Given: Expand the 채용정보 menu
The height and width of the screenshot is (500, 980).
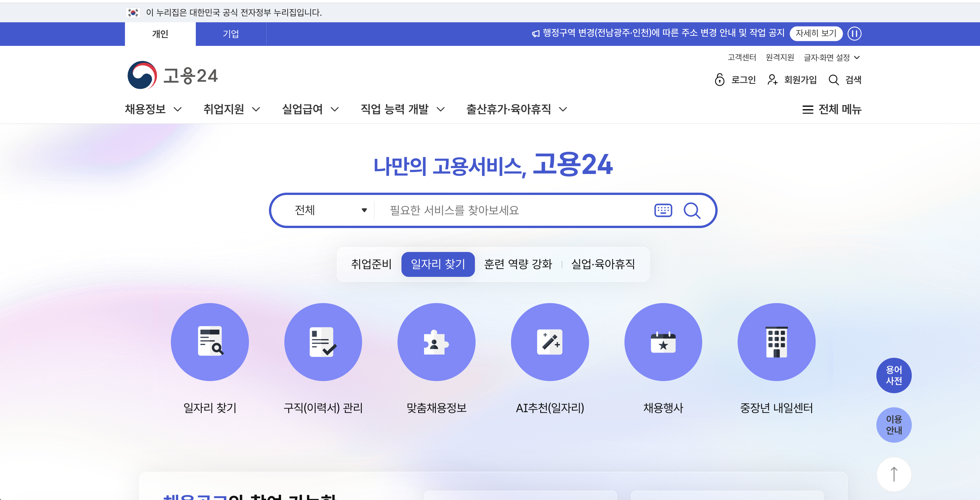Looking at the screenshot, I should 153,109.
